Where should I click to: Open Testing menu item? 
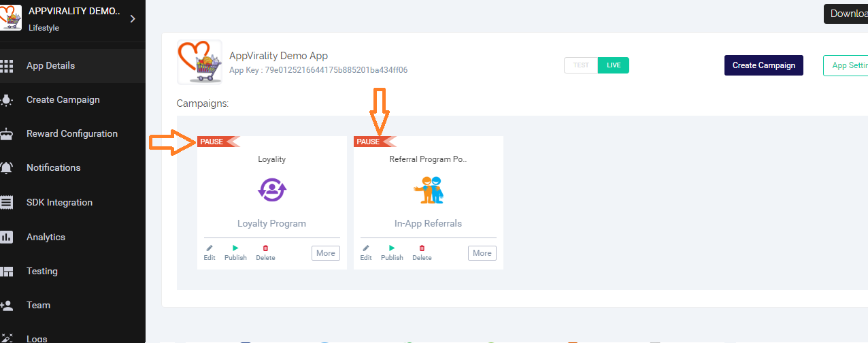tap(73, 272)
